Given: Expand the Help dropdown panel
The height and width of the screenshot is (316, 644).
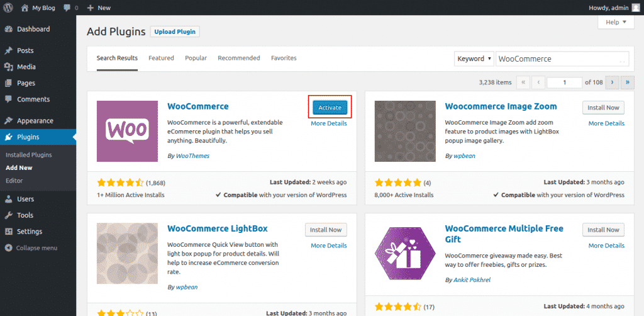Looking at the screenshot, I should coord(615,23).
